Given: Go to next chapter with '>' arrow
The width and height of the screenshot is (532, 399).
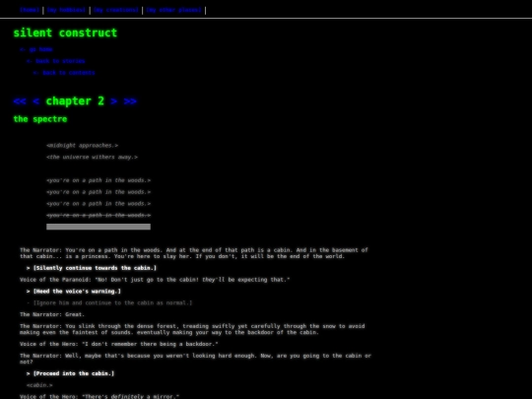Looking at the screenshot, I should tap(114, 101).
